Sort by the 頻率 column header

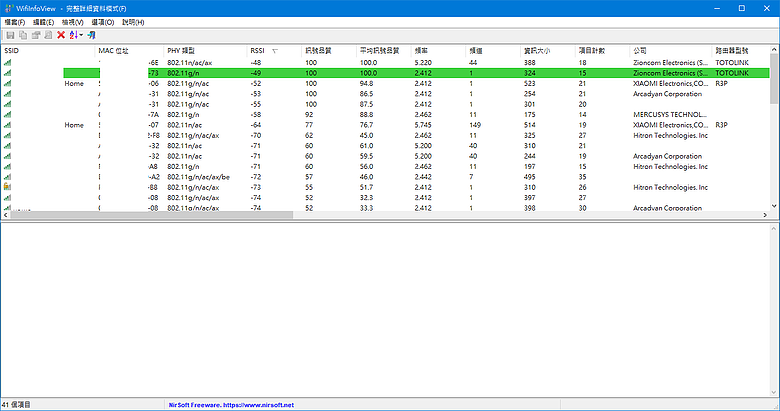pyautogui.click(x=438, y=51)
